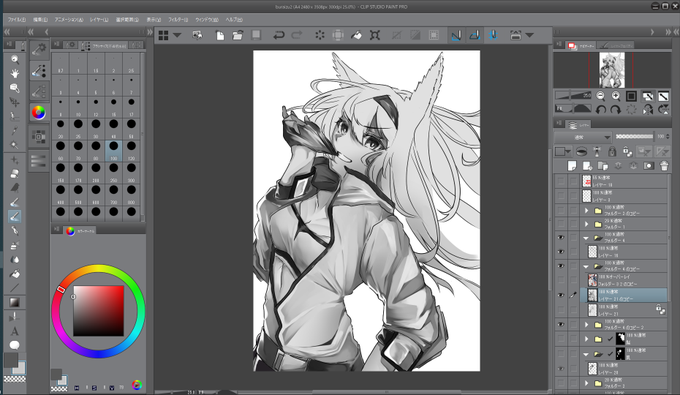Image resolution: width=680 pixels, height=395 pixels.
Task: Click the trash icon to delete the layer
Action: (664, 166)
